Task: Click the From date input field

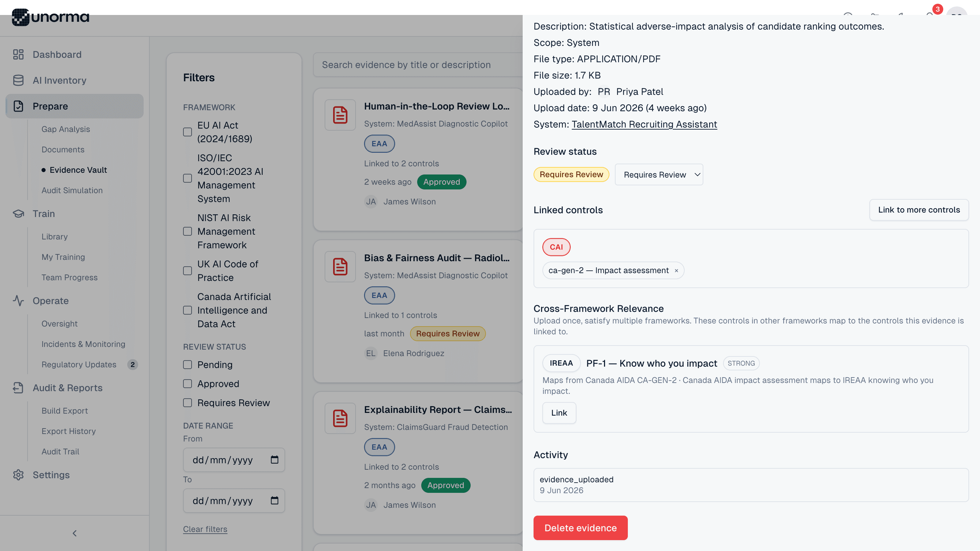Action: tap(234, 460)
